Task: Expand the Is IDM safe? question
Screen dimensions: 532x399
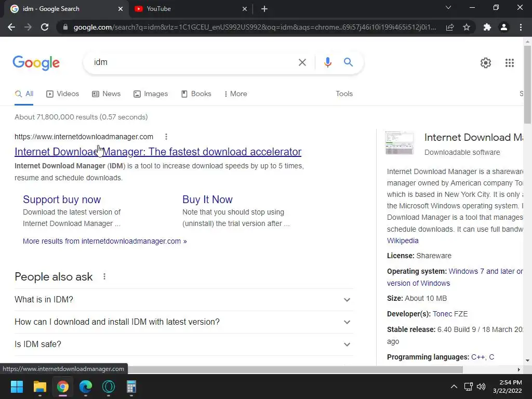Action: (x=183, y=344)
